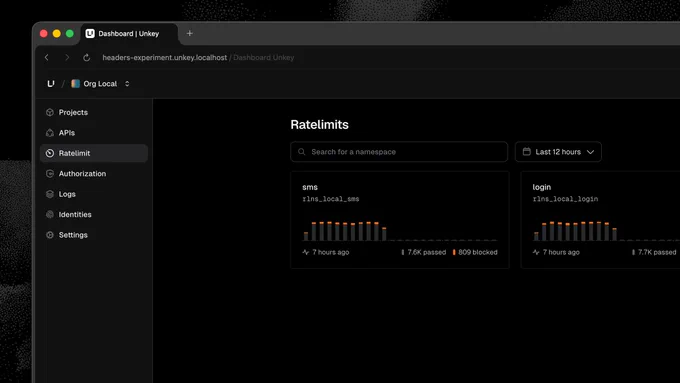Image resolution: width=680 pixels, height=383 pixels.
Task: Click the Org Local workspace name
Action: [x=100, y=84]
